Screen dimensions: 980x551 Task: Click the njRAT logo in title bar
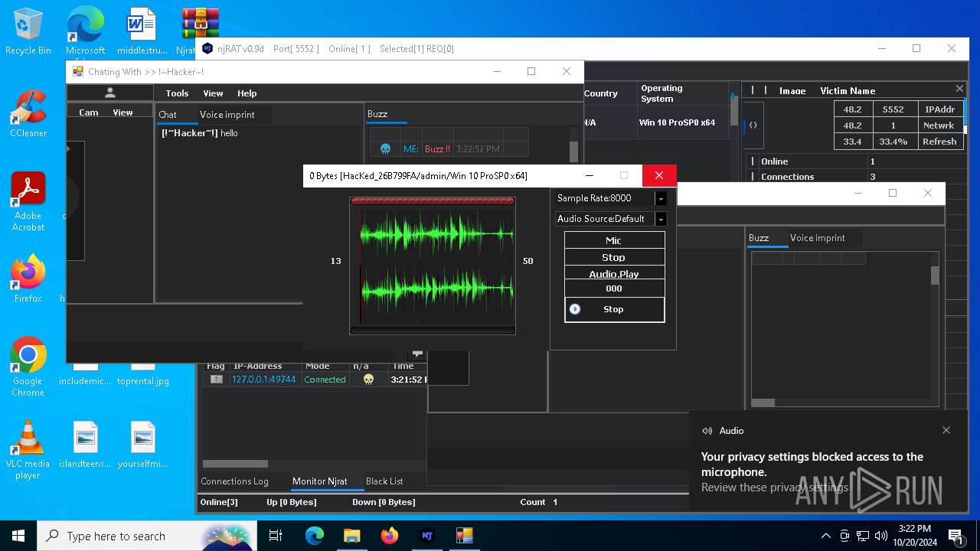pos(207,48)
